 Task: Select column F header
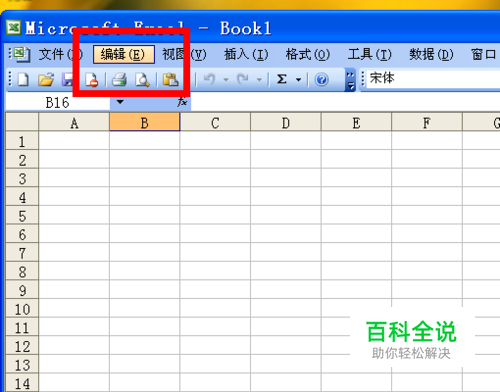click(x=427, y=122)
